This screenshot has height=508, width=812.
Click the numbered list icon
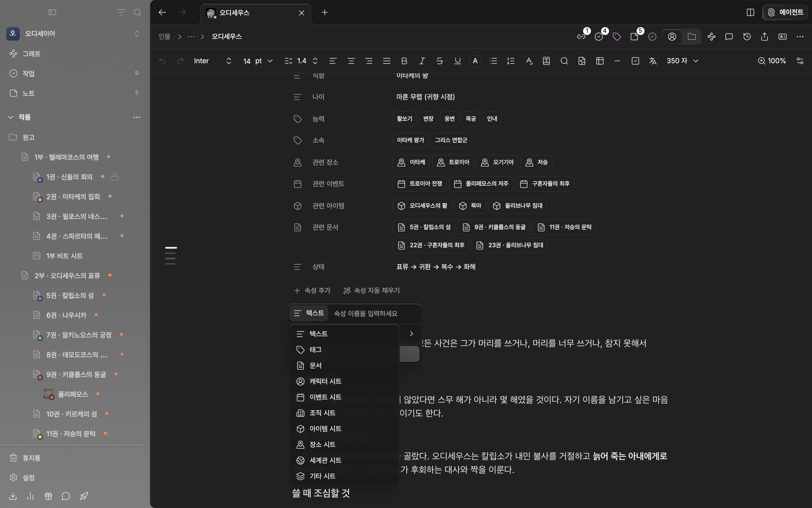point(511,61)
